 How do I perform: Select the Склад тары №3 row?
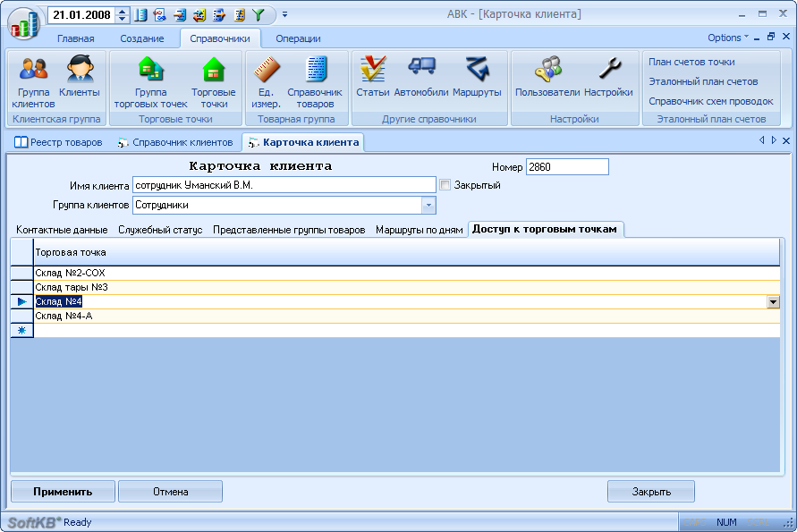407,288
